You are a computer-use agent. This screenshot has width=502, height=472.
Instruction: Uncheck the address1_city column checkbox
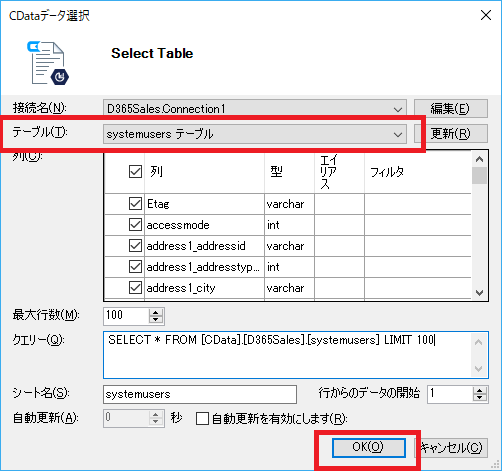point(135,288)
